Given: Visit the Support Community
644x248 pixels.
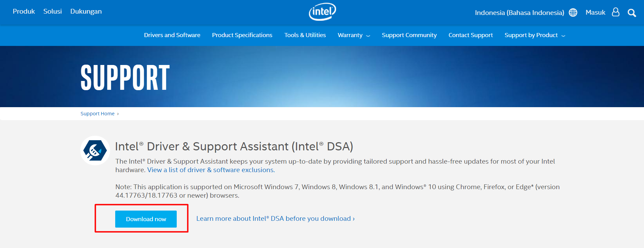Looking at the screenshot, I should (x=409, y=35).
